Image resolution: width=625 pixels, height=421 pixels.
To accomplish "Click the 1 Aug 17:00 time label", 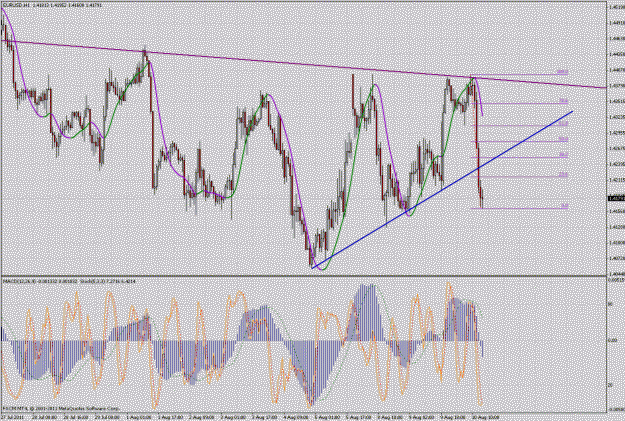I will tap(171, 417).
